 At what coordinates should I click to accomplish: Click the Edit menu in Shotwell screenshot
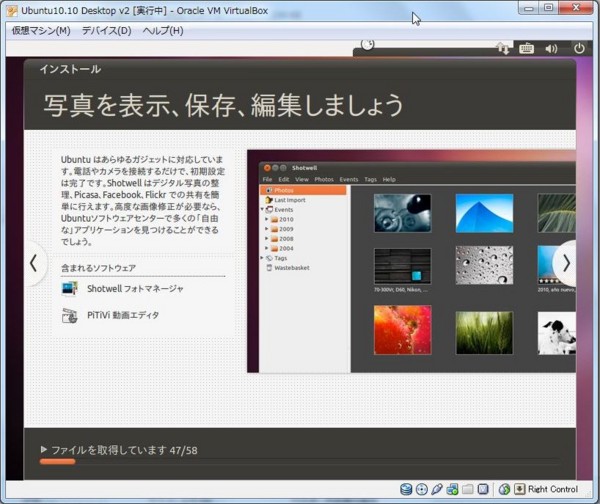pyautogui.click(x=284, y=179)
